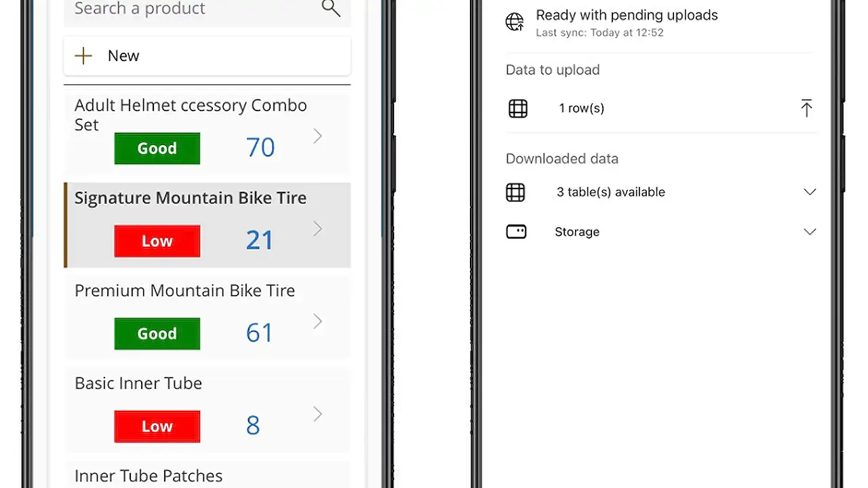Viewport: 868px width, 488px height.
Task: Select the Downloaded data header
Action: click(561, 159)
